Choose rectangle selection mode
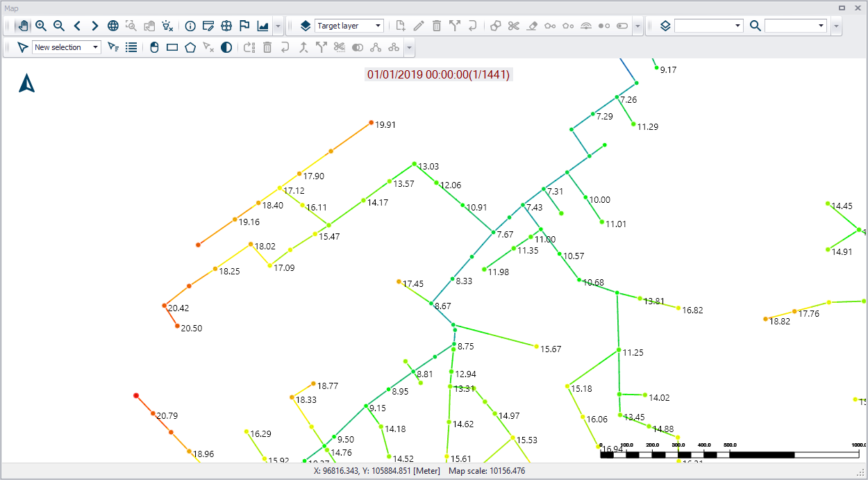 (x=172, y=47)
